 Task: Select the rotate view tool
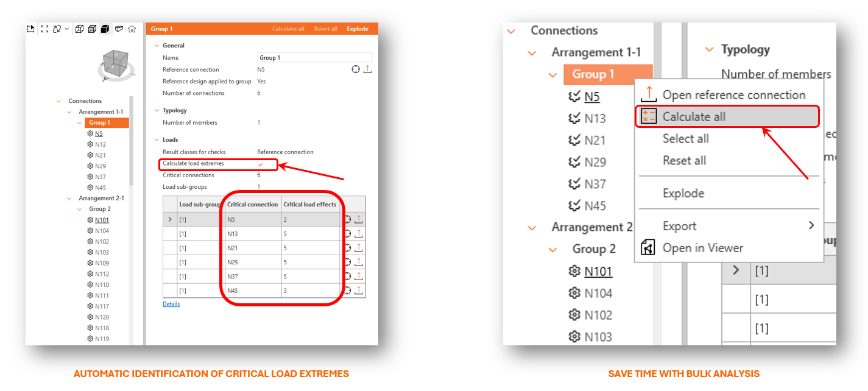pyautogui.click(x=57, y=29)
